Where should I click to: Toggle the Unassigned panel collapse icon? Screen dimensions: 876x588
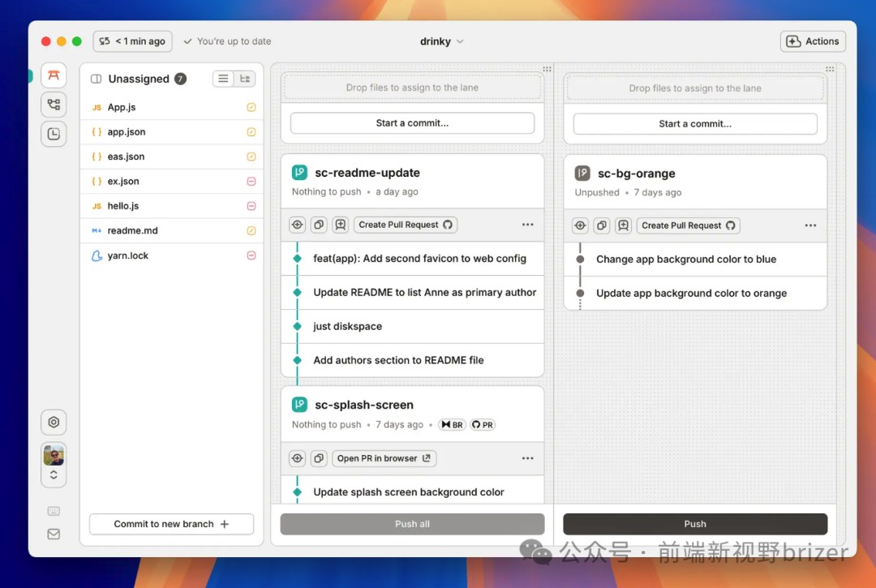pos(97,79)
